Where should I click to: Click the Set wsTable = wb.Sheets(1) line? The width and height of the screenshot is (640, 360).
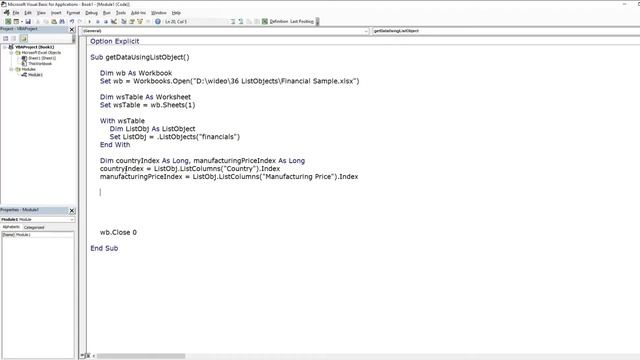tap(147, 105)
